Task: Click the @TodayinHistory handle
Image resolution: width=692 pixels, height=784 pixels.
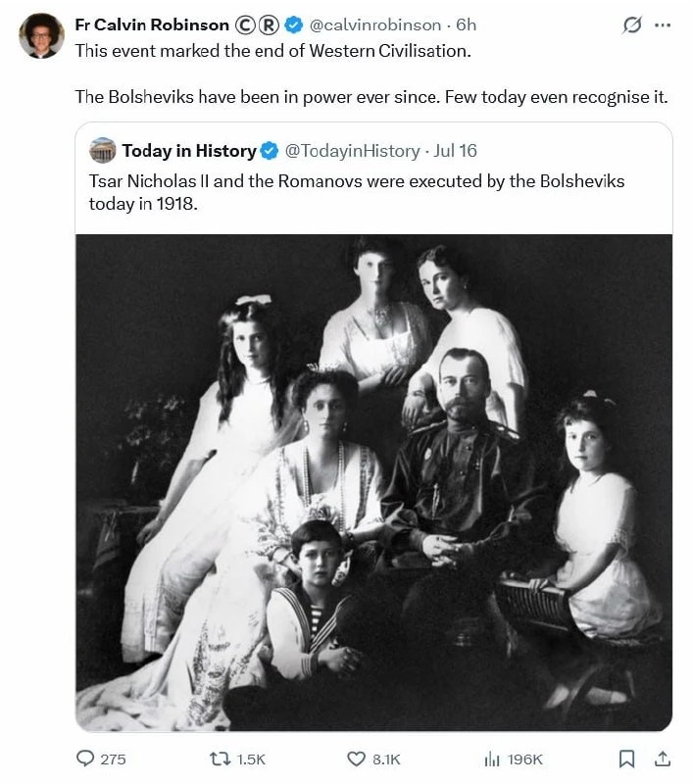Action: 353,151
